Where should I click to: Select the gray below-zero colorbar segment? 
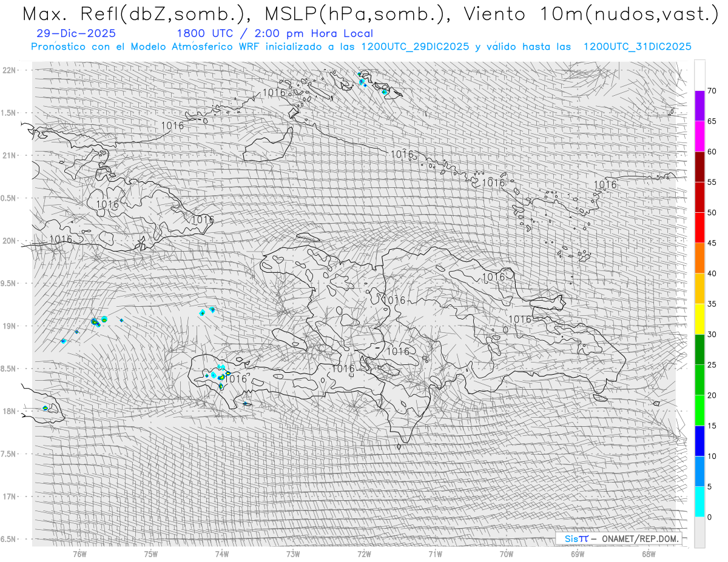(699, 532)
